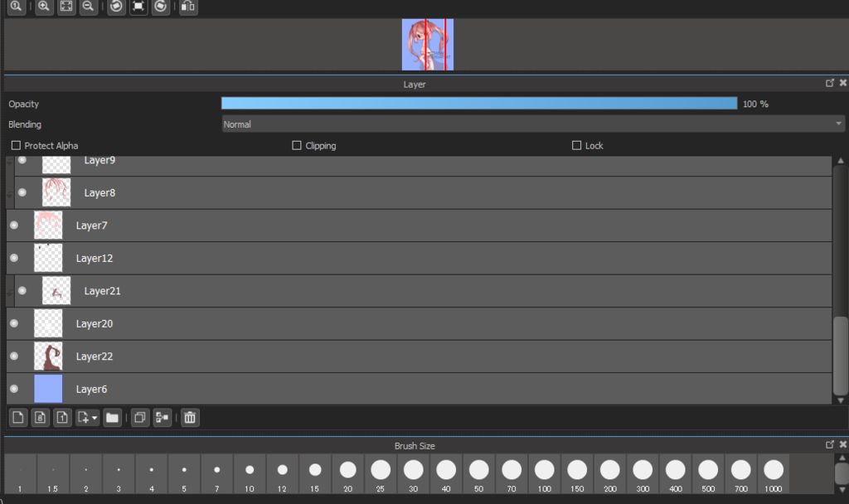The width and height of the screenshot is (849, 504).
Task: Delete the selected layer
Action: [190, 418]
